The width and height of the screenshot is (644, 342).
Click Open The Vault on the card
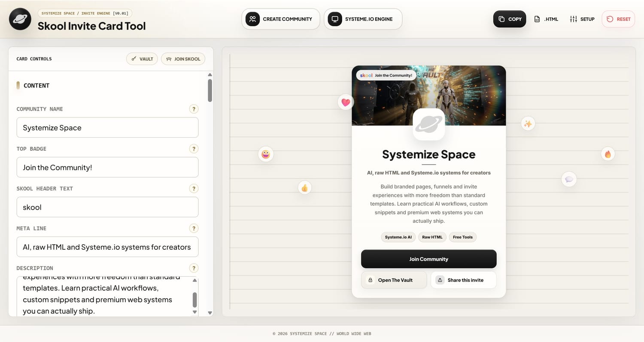tap(394, 280)
